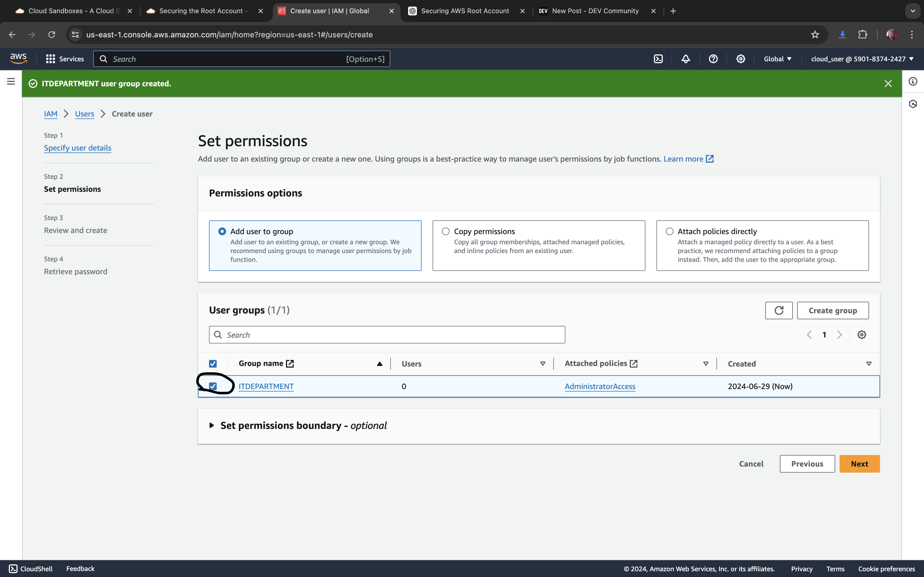
Task: Open the help question mark icon
Action: [713, 59]
